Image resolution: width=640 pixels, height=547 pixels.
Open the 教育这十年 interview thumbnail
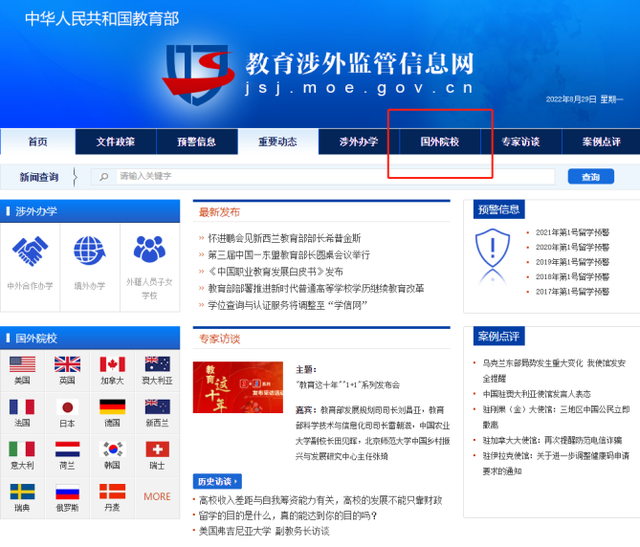coord(238,387)
